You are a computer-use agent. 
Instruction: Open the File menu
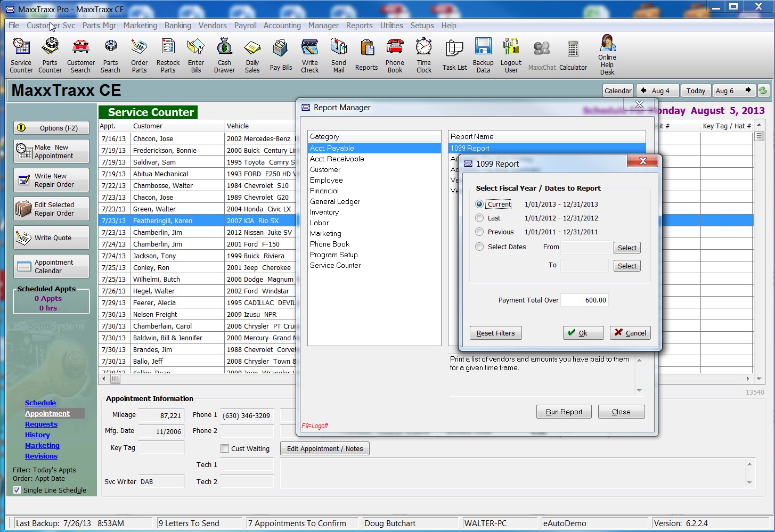coord(14,25)
